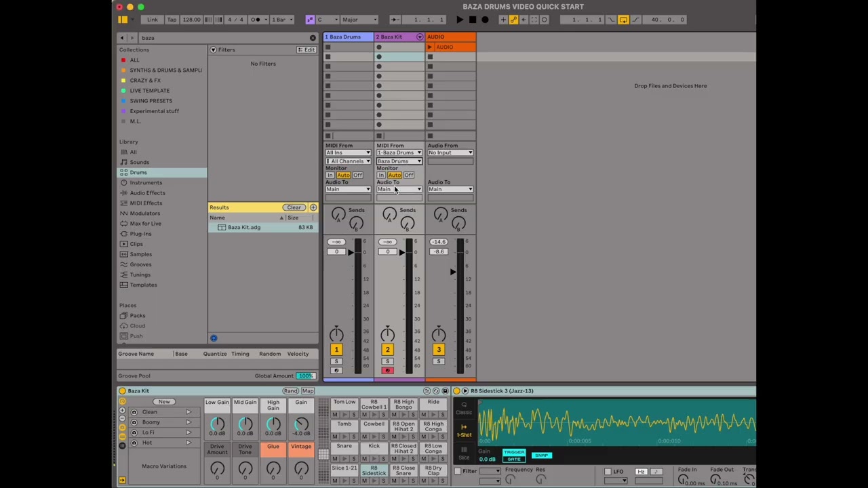Adjust the Low Gain macro knob
Viewport: 868px width, 488px height.
217,424
